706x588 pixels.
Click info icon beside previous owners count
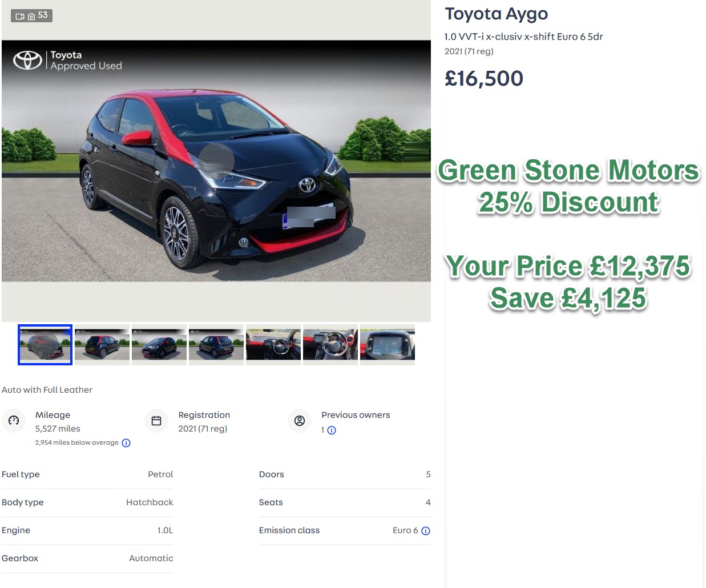pos(330,430)
